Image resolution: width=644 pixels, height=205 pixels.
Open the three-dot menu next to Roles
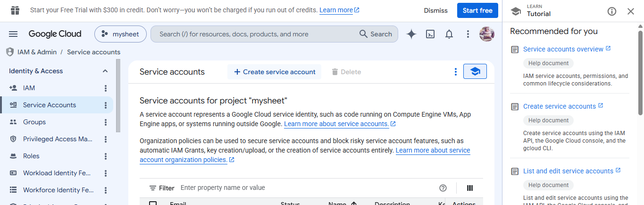pyautogui.click(x=106, y=156)
